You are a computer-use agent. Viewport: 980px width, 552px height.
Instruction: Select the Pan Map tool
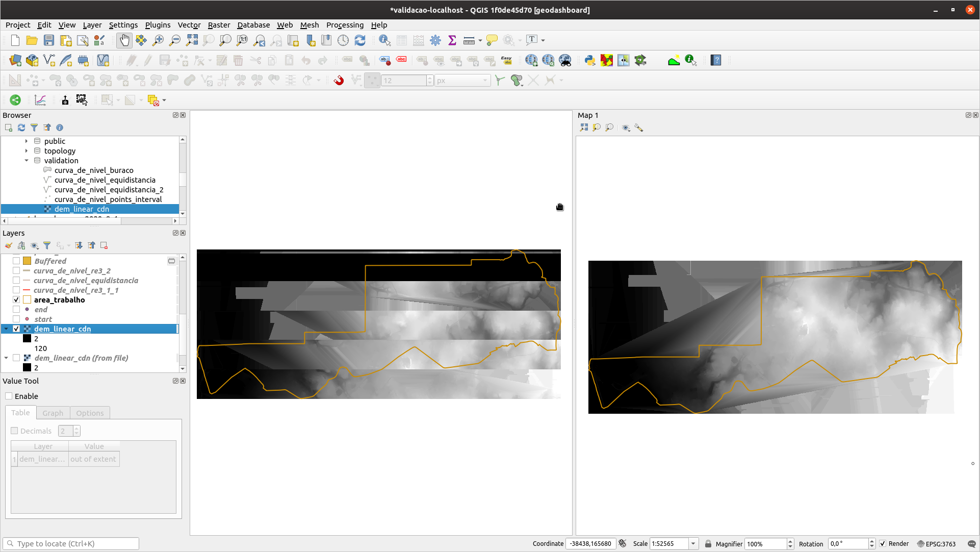124,40
